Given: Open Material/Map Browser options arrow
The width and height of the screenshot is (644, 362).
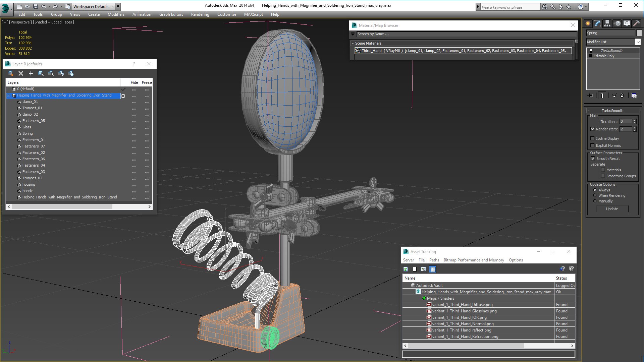Looking at the screenshot, I should coord(353,34).
